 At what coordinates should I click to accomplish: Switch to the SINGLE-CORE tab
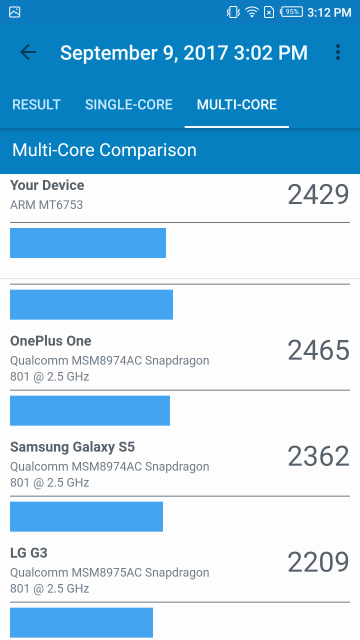point(129,105)
